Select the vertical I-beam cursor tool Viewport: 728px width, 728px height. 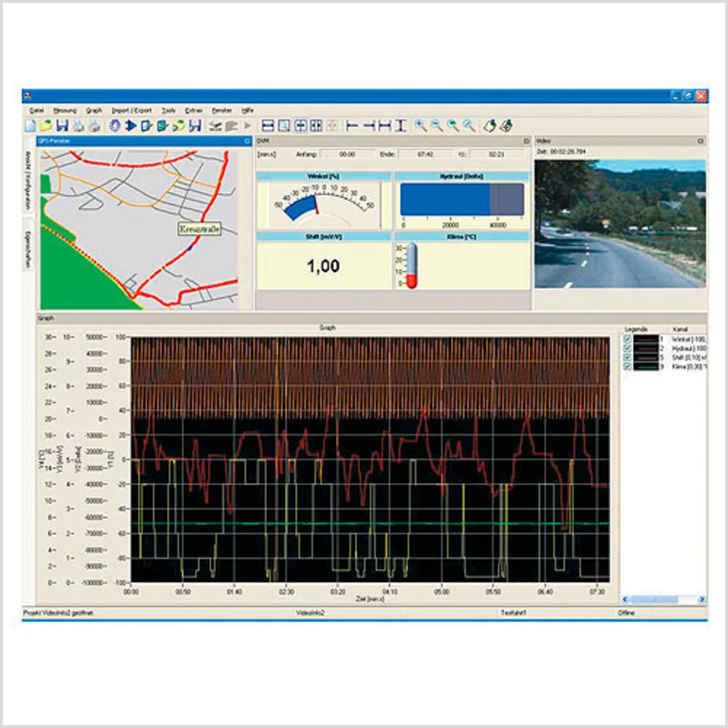coord(401,126)
